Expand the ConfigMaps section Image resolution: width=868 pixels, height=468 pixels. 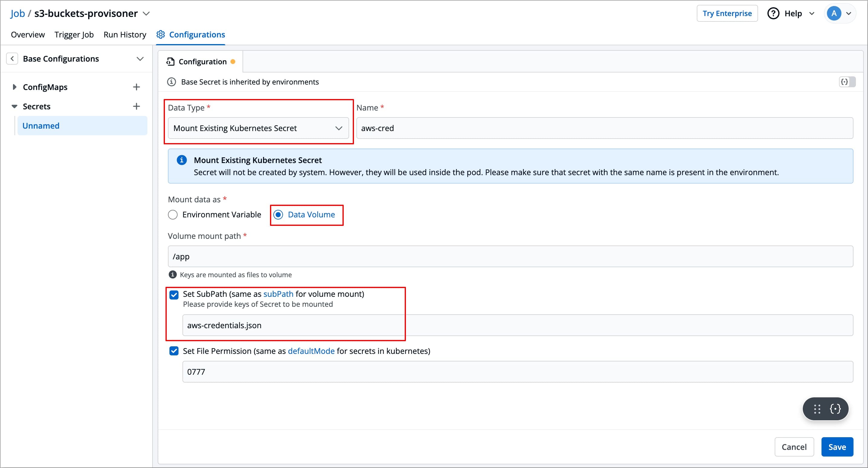15,87
